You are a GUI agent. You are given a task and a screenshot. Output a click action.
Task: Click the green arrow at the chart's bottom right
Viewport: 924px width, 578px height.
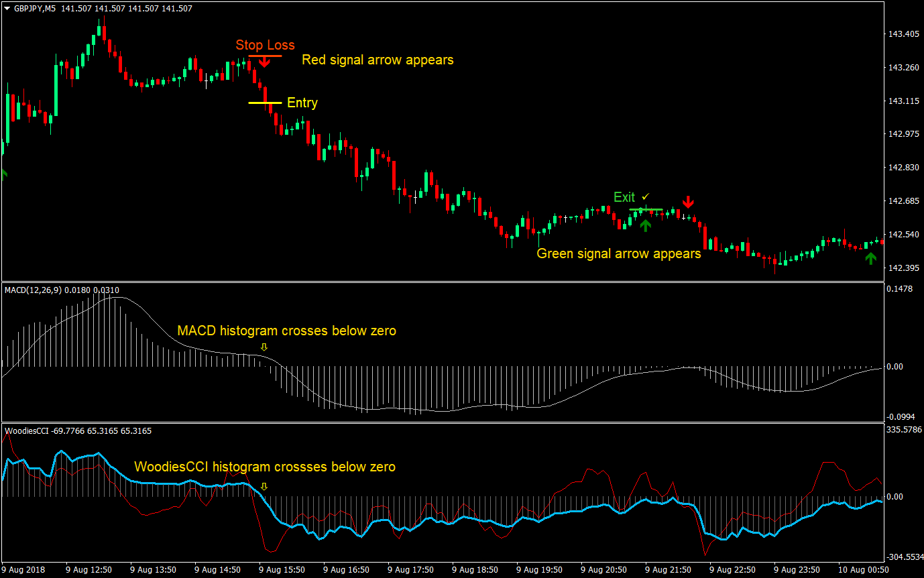pyautogui.click(x=872, y=257)
